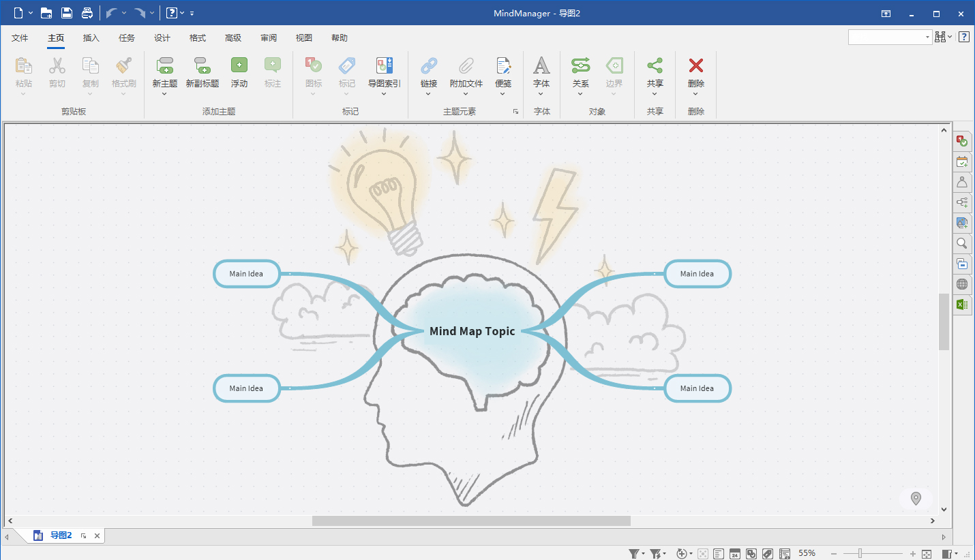This screenshot has height=560, width=975.
Task: Insert a 浮动 floating topic
Action: pyautogui.click(x=239, y=72)
